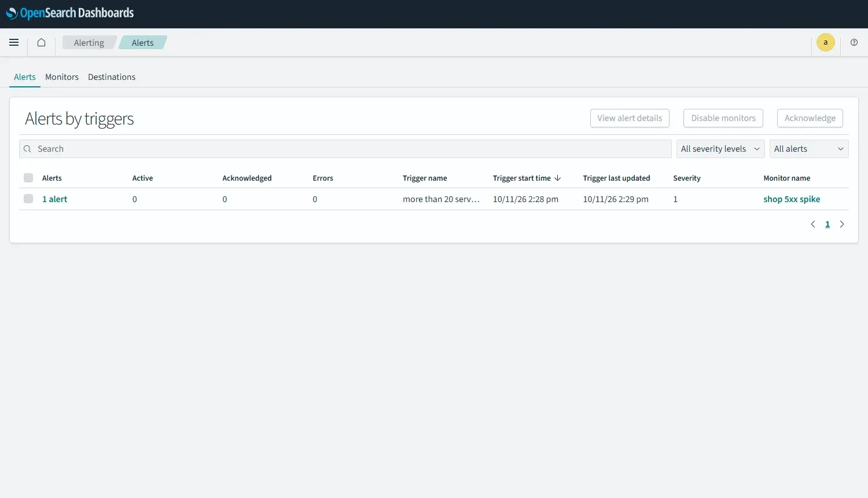The height and width of the screenshot is (498, 868).
Task: Click the Active column header
Action: click(142, 178)
